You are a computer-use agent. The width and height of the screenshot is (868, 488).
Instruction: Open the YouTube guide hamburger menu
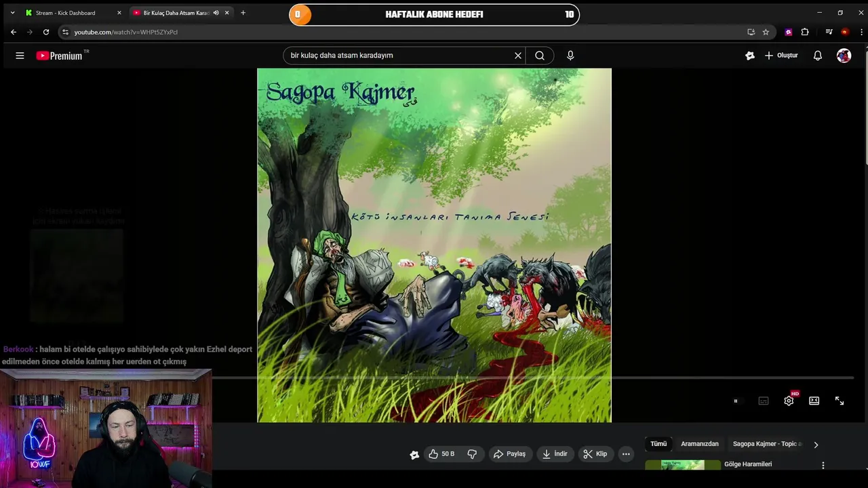pos(20,56)
